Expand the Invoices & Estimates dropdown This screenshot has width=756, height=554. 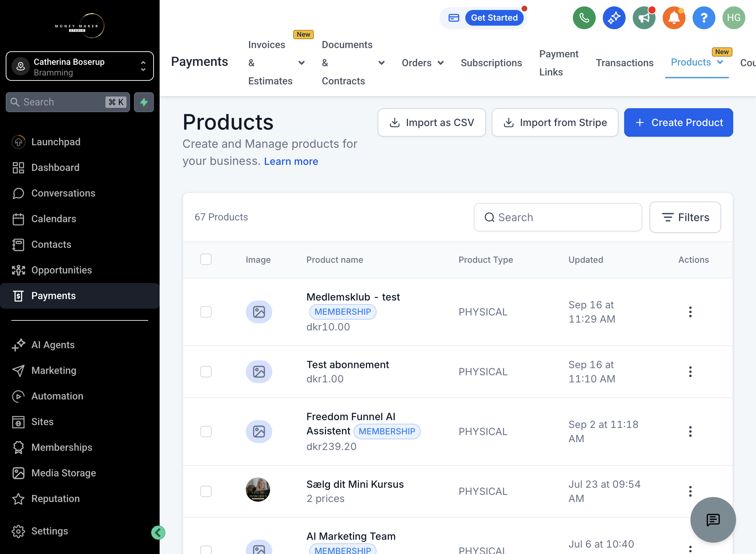[301, 63]
